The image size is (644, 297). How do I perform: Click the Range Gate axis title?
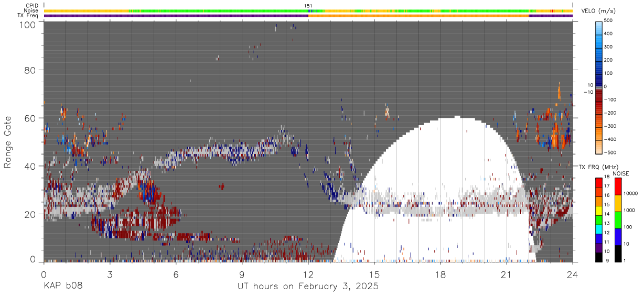click(8, 142)
